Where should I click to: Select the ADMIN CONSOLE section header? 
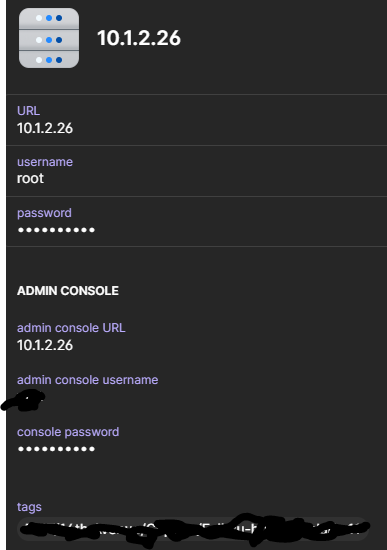pyautogui.click(x=68, y=291)
